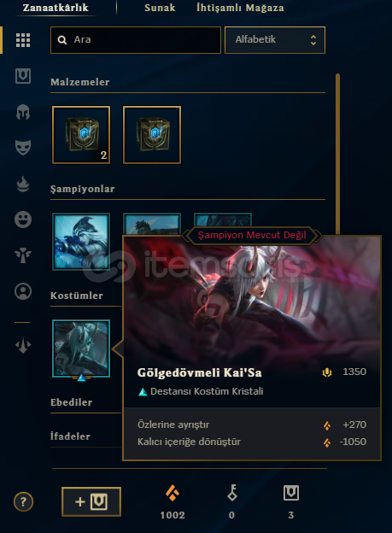Select emotes smiley face filter
392x533 pixels.
coord(23,220)
